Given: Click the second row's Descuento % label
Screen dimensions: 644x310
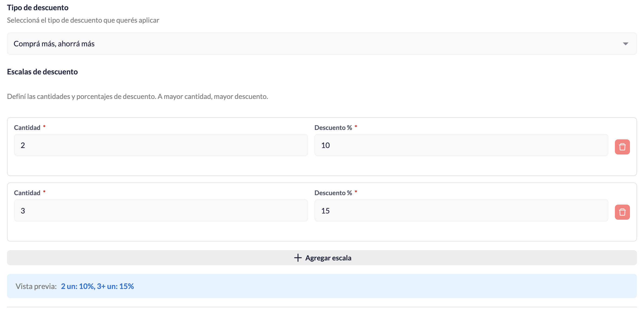Looking at the screenshot, I should tap(333, 193).
